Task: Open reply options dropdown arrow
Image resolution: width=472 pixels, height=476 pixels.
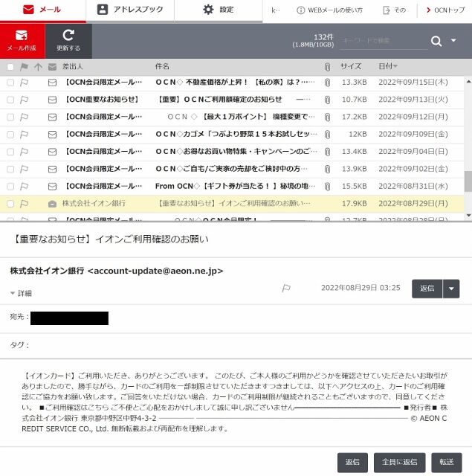Action: (451, 289)
